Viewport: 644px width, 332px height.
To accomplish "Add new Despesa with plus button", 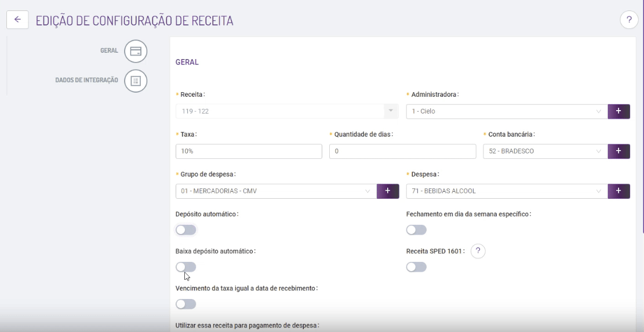I will pos(618,191).
